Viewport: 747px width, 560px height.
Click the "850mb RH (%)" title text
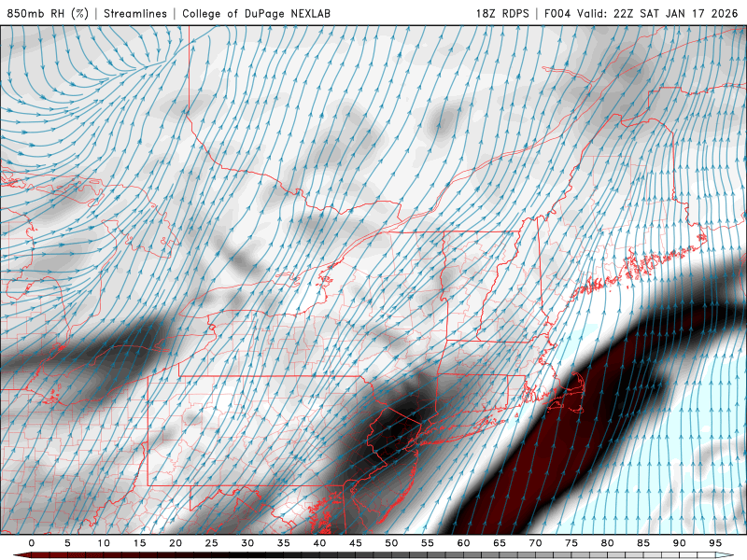(48, 13)
